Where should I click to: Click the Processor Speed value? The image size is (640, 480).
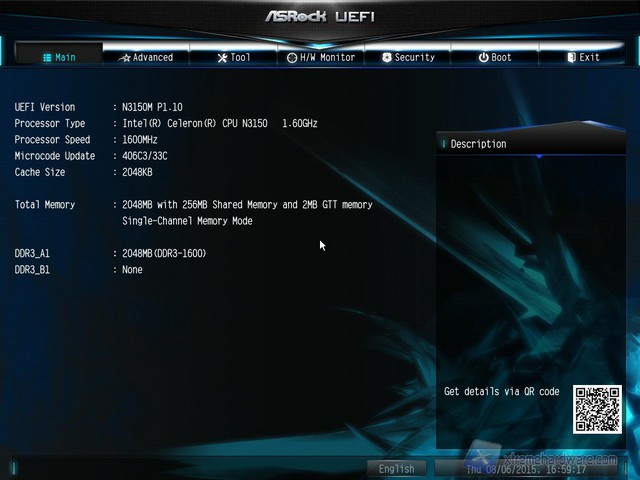140,140
